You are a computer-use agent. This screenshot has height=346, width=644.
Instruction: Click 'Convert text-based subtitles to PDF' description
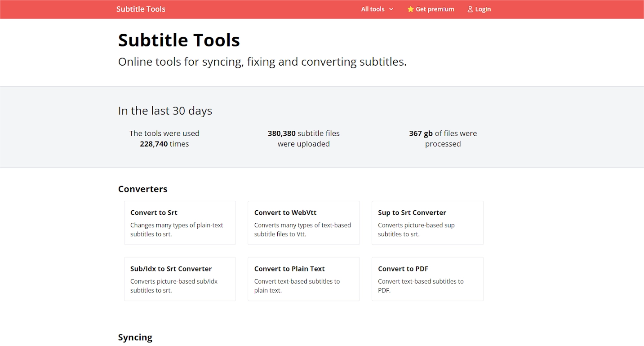point(421,286)
